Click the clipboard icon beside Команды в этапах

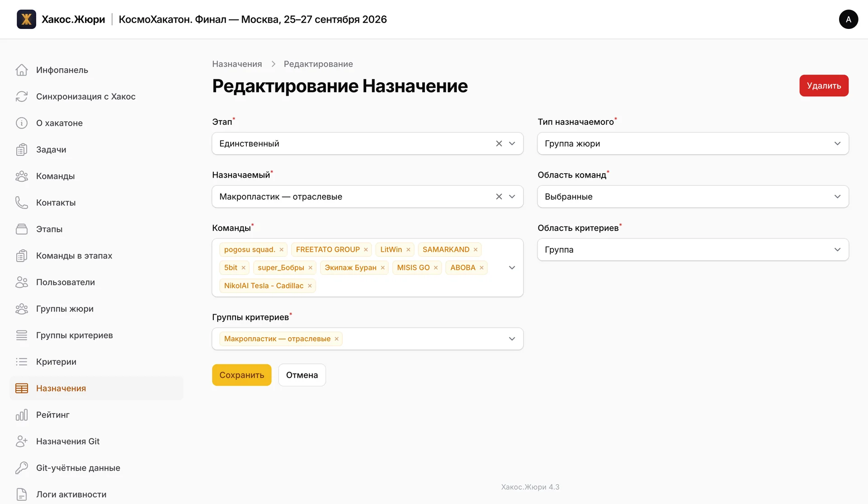[x=22, y=256]
